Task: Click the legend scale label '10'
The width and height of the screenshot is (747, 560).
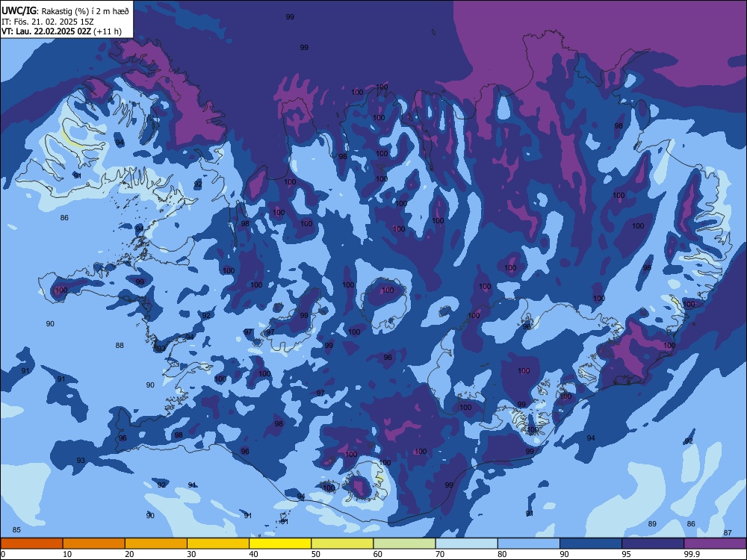Action: coord(67,554)
